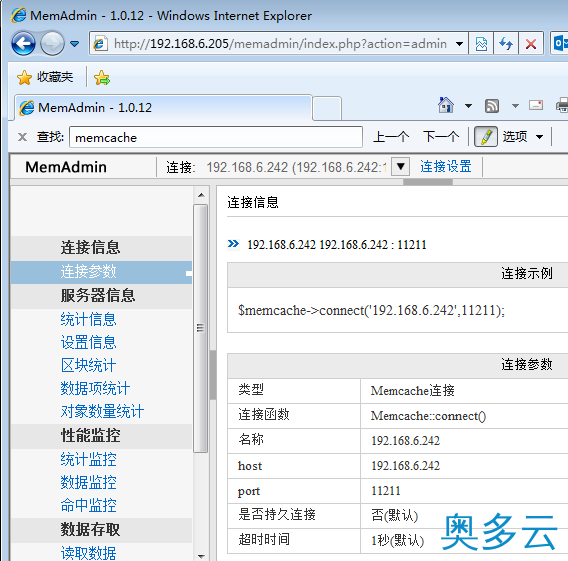Click the page icon in address bar
This screenshot has width=568, height=561.
[x=100, y=44]
